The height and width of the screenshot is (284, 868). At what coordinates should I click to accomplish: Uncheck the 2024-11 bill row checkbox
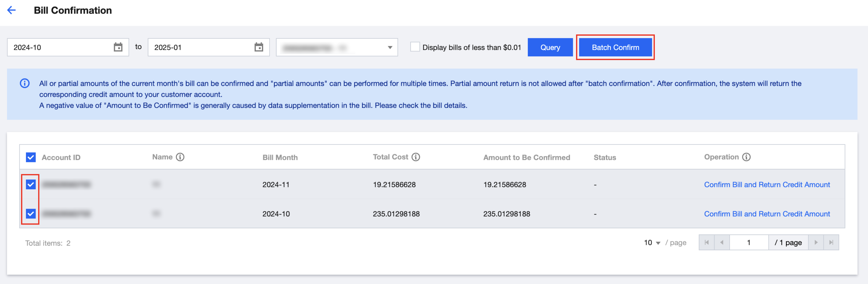pyautogui.click(x=31, y=184)
